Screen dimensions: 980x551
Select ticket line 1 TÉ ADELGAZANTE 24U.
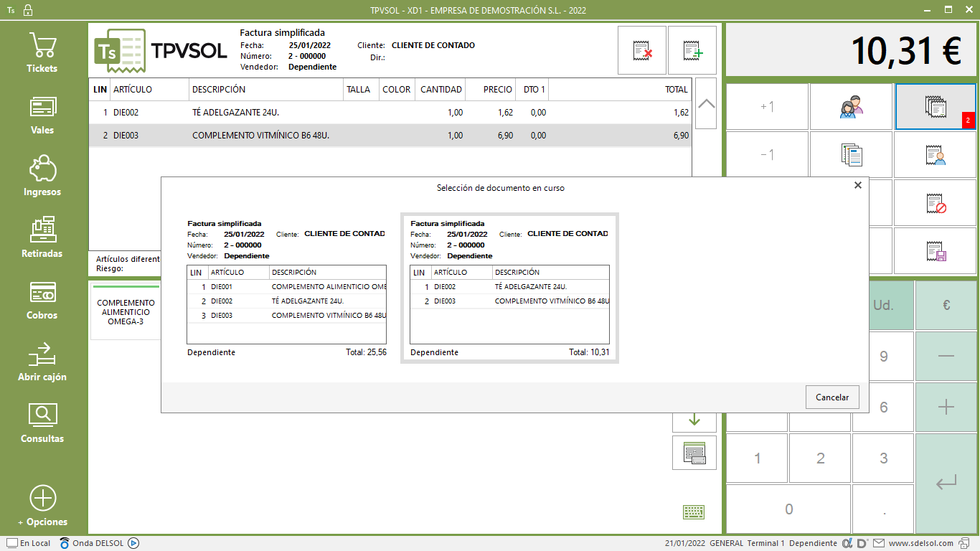coord(390,113)
